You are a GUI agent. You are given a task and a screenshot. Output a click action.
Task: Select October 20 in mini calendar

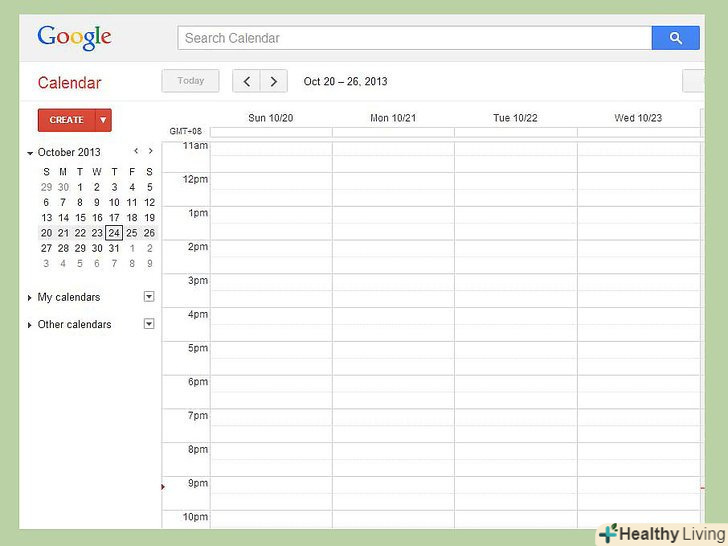pyautogui.click(x=46, y=233)
